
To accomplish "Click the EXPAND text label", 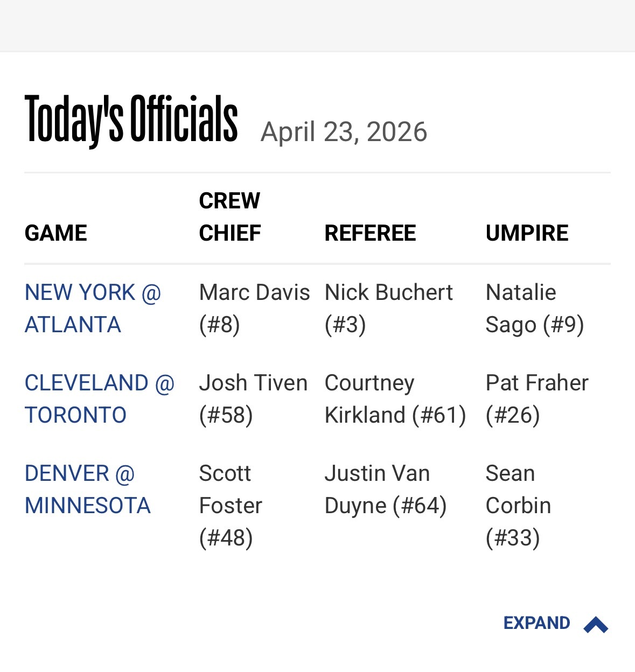I will (x=536, y=623).
